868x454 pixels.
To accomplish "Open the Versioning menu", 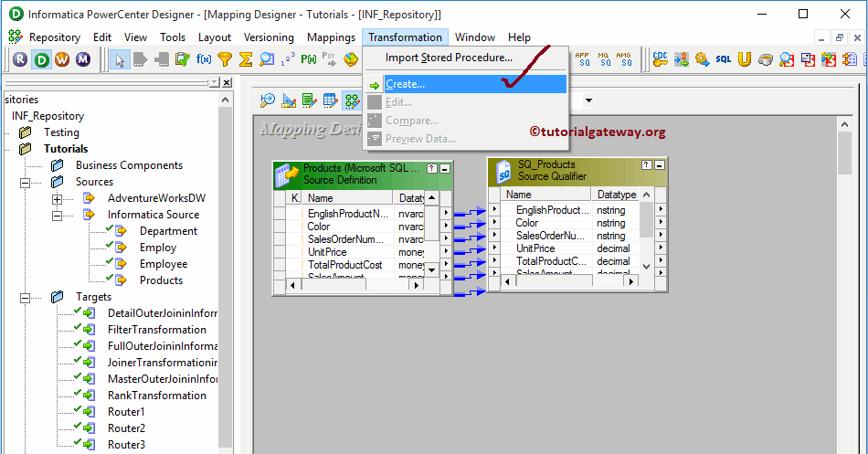I will click(269, 37).
